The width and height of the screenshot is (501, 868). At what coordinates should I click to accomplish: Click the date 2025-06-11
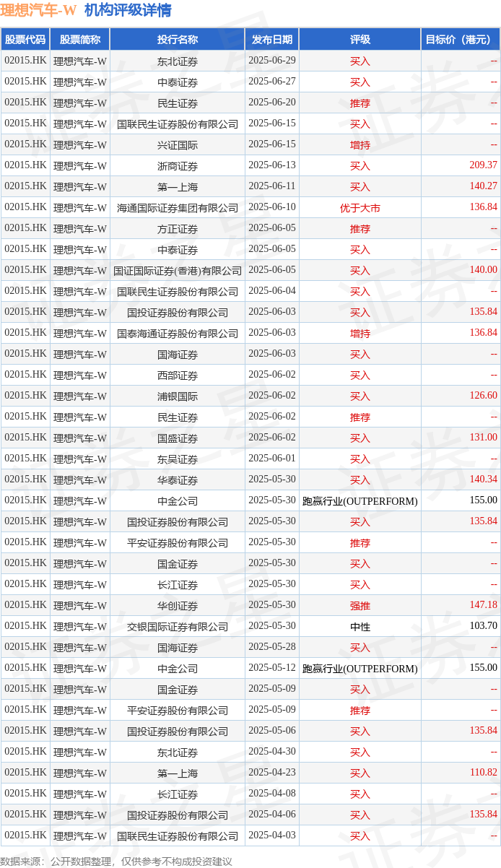coord(272,186)
